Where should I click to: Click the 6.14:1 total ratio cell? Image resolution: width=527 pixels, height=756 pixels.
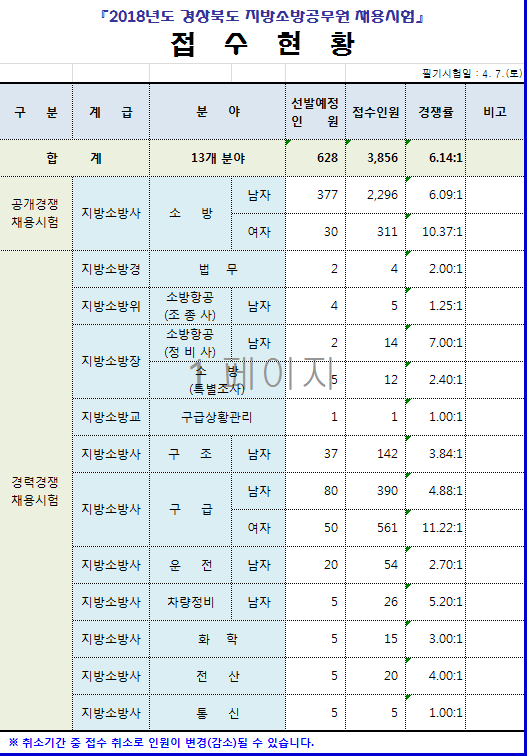(435, 158)
